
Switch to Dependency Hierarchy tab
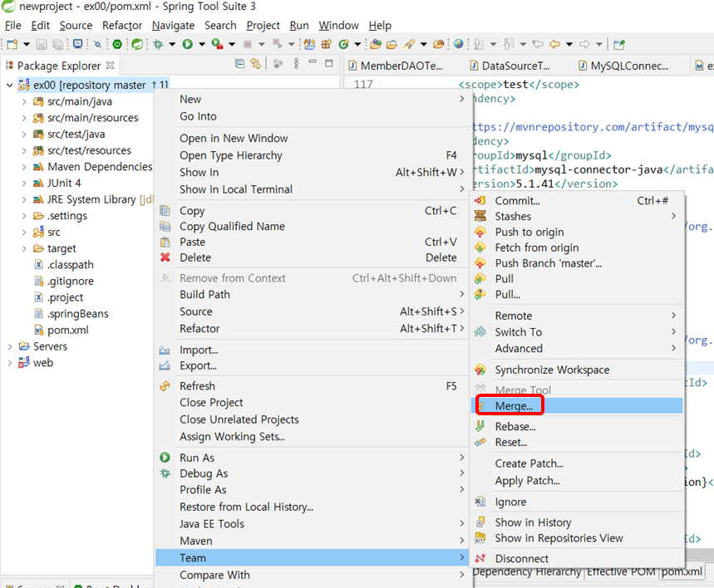pyautogui.click(x=527, y=571)
